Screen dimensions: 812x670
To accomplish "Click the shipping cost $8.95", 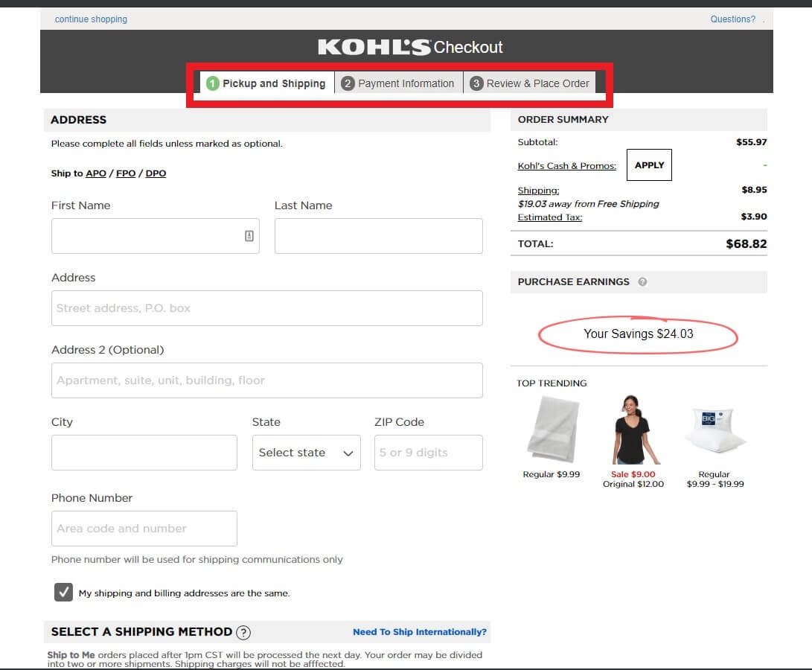I will pos(754,190).
